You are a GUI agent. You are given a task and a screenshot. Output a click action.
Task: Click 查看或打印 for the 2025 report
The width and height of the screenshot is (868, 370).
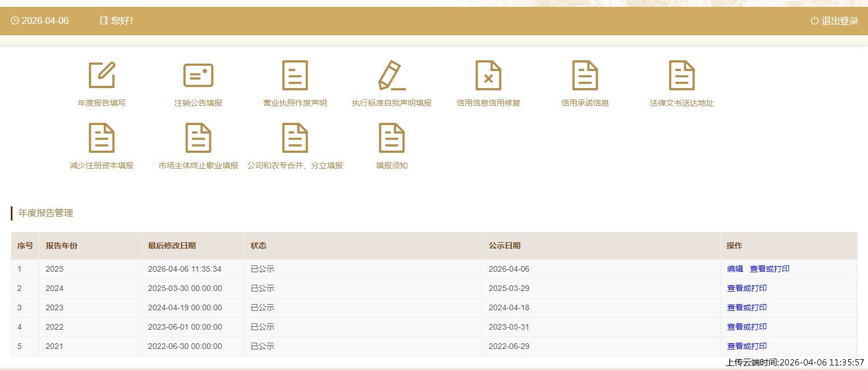[x=770, y=269]
